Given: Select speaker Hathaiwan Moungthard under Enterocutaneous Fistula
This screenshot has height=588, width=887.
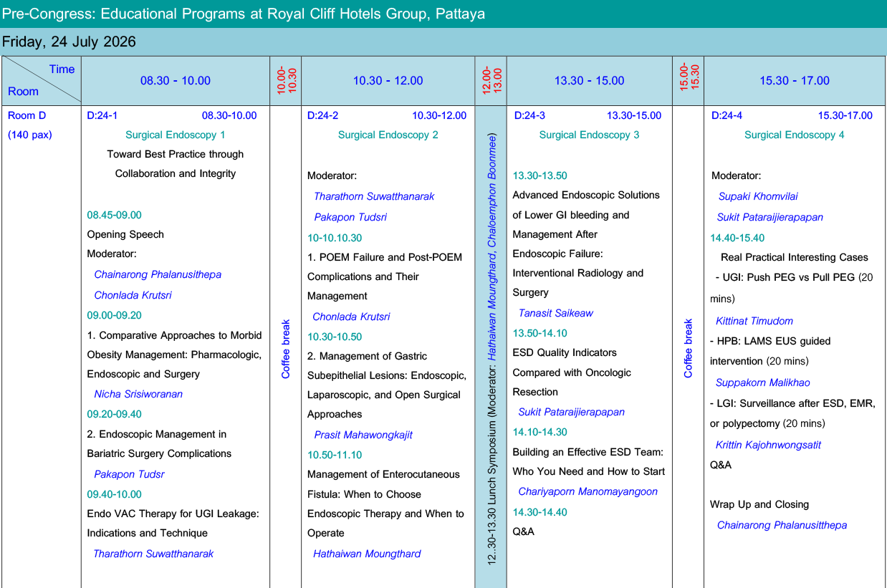Looking at the screenshot, I should click(367, 554).
